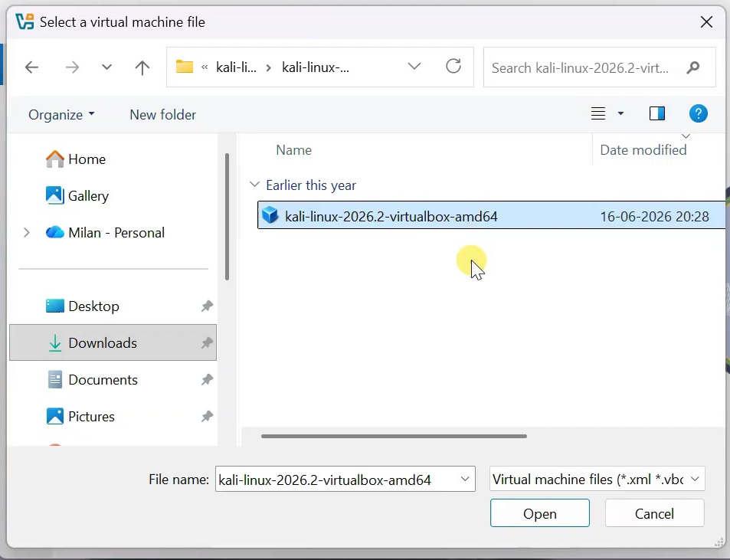Click the kali-linux VirtualBox file icon
The height and width of the screenshot is (560, 730).
(x=270, y=215)
